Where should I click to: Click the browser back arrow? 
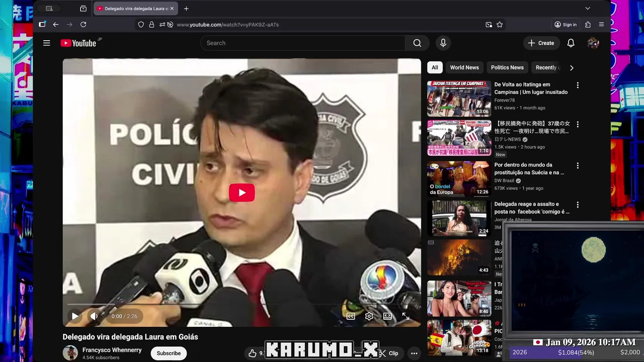pyautogui.click(x=56, y=25)
